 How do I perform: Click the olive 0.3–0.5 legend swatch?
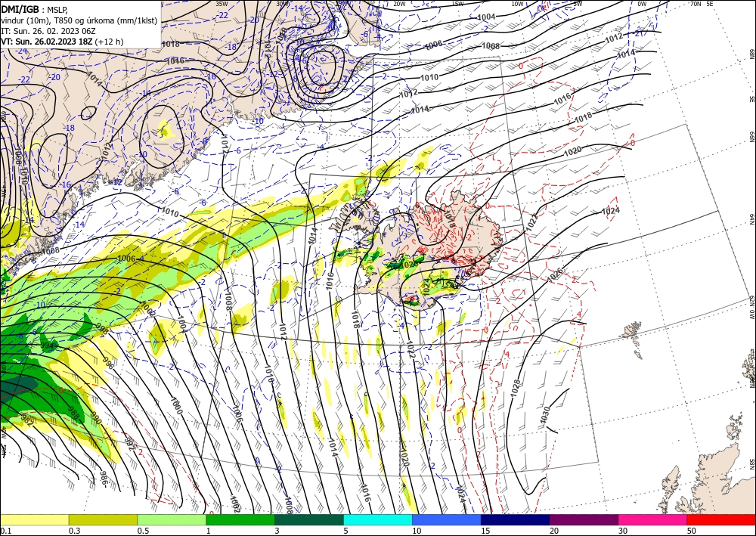point(103,519)
